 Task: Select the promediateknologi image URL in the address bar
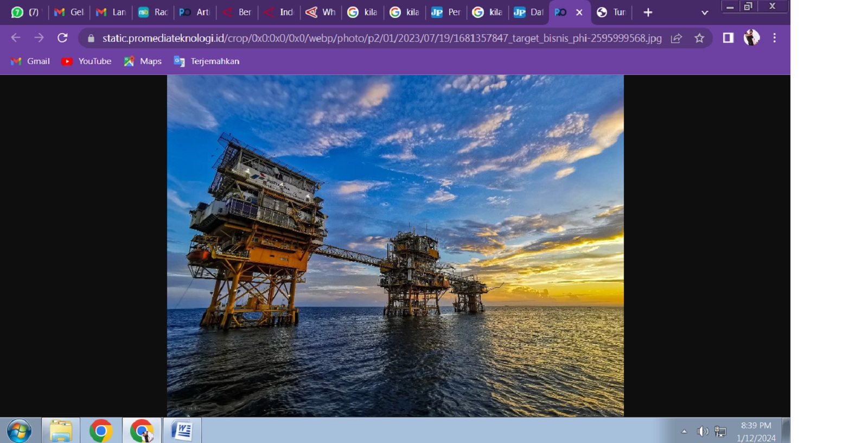pos(382,38)
